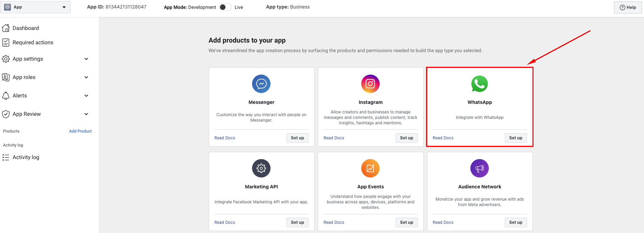The image size is (644, 233).
Task: Click the app selector atom icon
Action: 8,7
